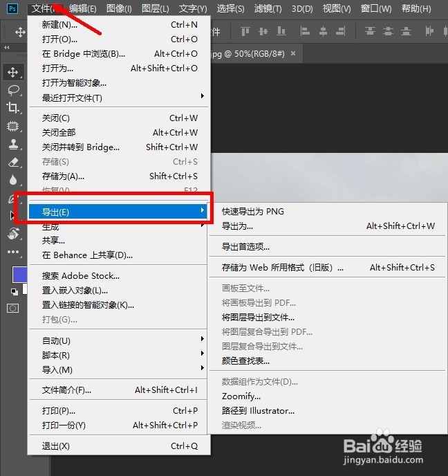
Task: Select the Blur droplet tool
Action: (x=13, y=180)
